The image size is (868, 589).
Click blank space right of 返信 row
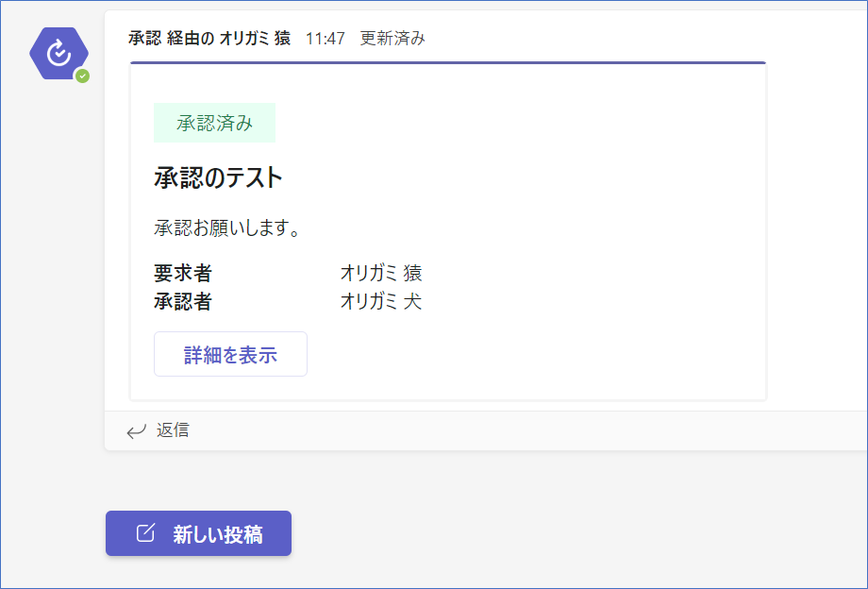[528, 430]
